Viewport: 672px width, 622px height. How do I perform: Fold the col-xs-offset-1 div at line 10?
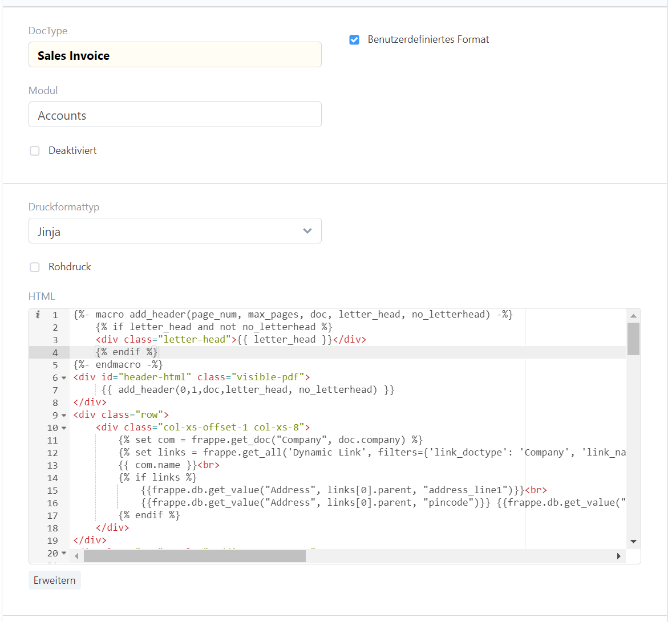tap(64, 428)
